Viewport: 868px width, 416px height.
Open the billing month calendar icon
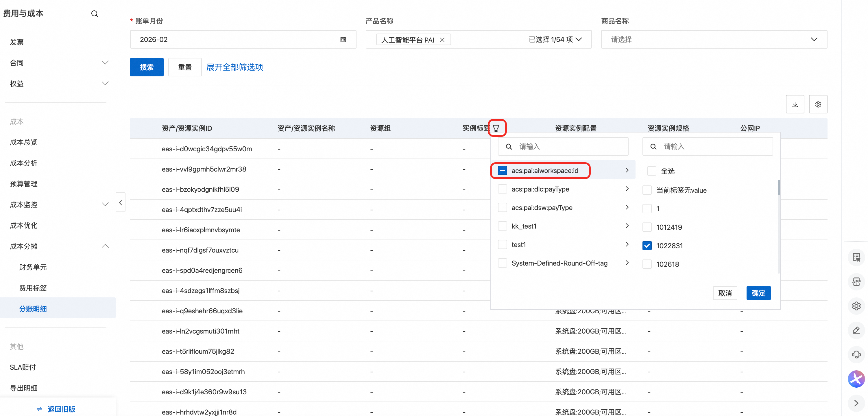click(343, 39)
